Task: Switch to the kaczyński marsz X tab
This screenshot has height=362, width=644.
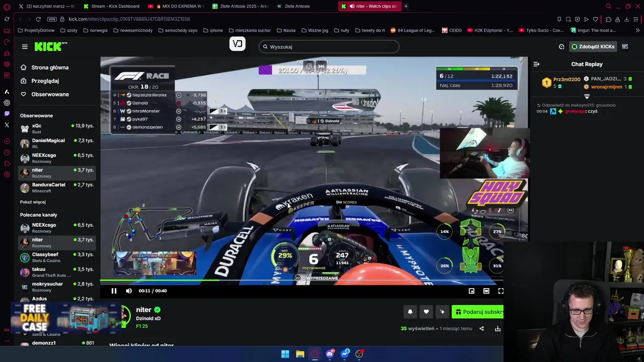Action: 46,6
